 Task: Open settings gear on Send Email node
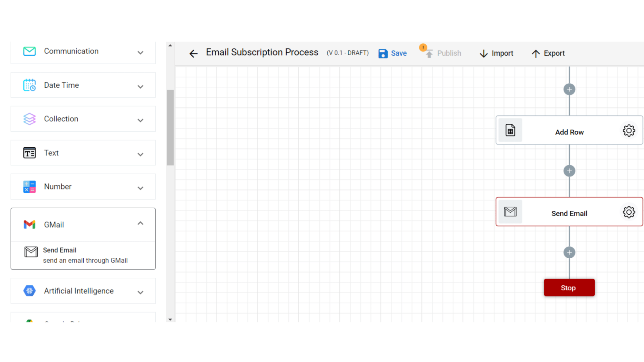629,212
